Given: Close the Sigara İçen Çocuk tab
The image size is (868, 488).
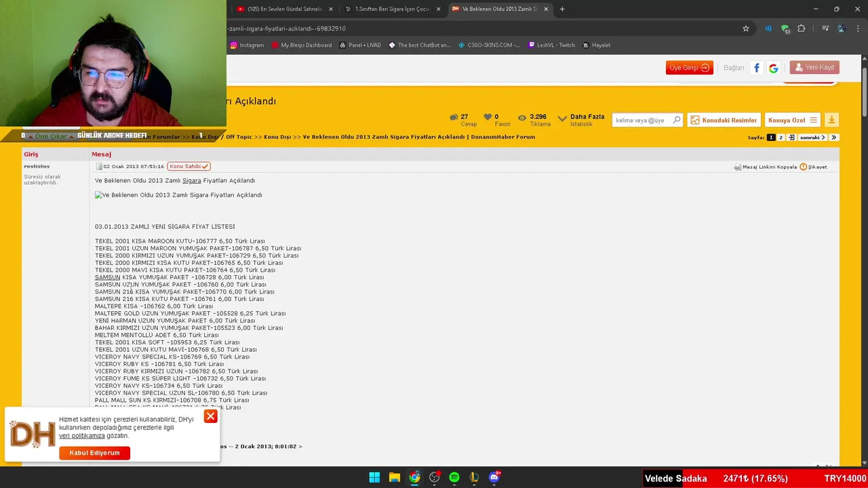Looking at the screenshot, I should pyautogui.click(x=438, y=9).
